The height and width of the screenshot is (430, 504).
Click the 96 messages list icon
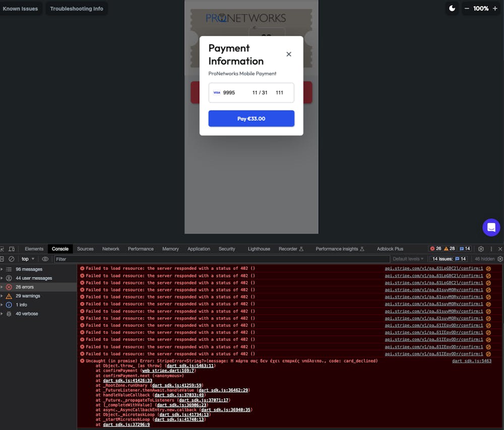9,269
